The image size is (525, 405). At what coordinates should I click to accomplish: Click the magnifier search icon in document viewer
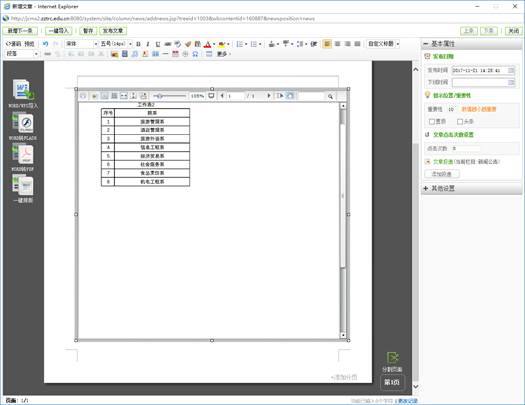(330, 96)
